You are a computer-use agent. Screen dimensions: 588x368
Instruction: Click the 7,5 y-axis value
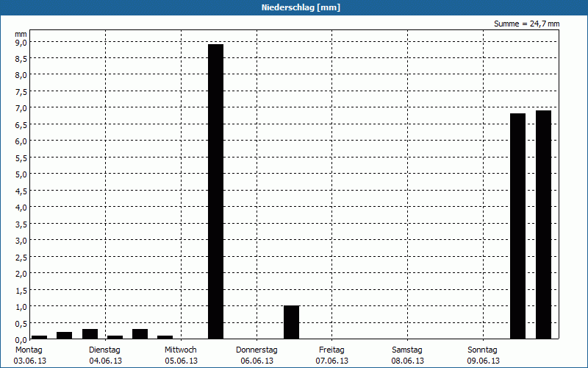tap(21, 91)
